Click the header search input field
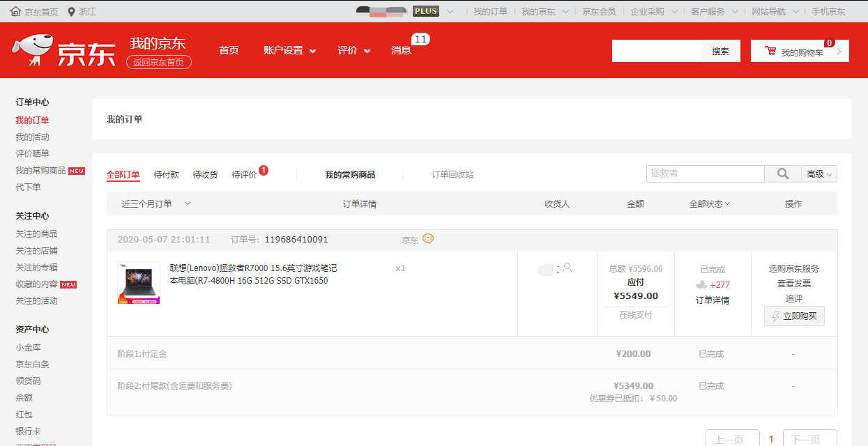 (x=657, y=51)
